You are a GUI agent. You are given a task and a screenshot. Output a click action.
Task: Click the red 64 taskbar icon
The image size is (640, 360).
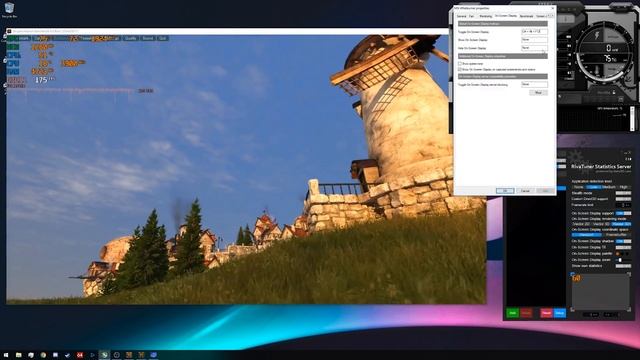[x=80, y=355]
